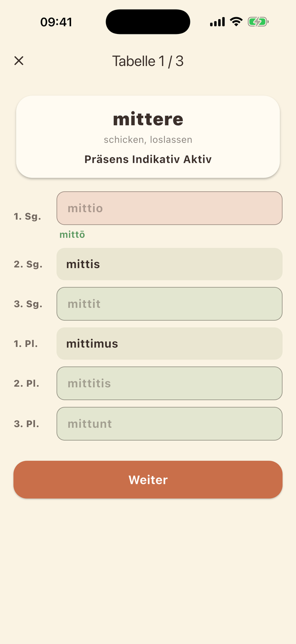The height and width of the screenshot is (644, 296).
Task: Tap the 2. Pl. row label
Action: tap(26, 383)
